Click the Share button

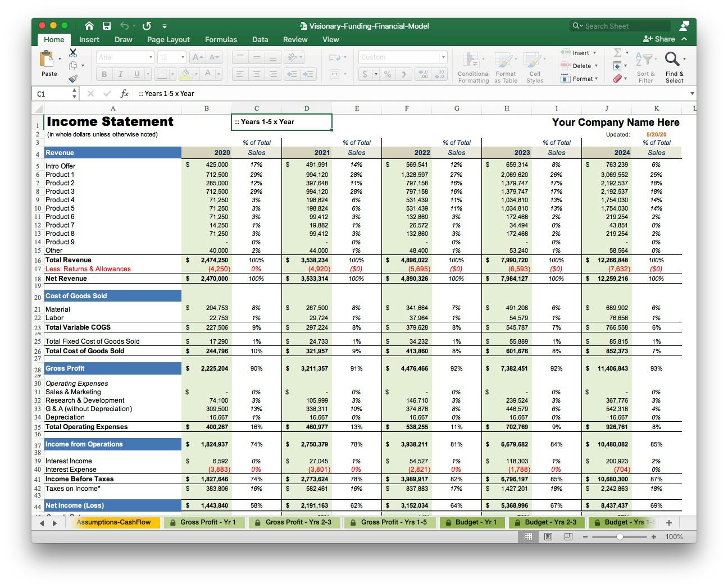[x=659, y=39]
